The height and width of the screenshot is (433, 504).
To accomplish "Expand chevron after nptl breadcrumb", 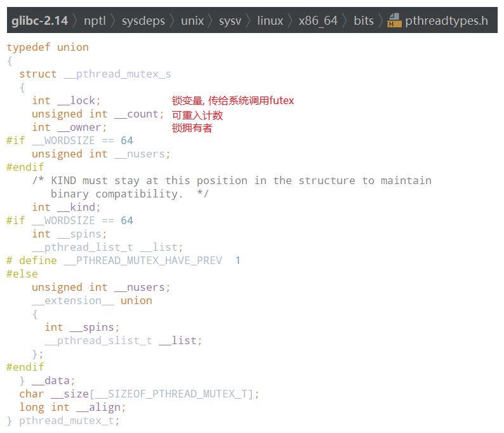I will click(x=113, y=20).
